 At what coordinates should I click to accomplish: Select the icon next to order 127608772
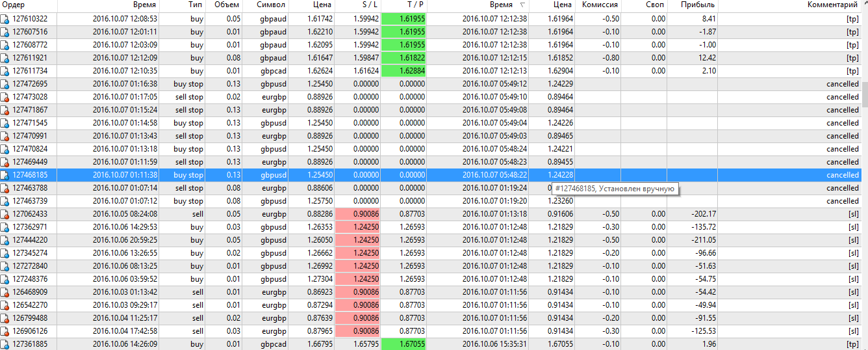click(x=5, y=45)
